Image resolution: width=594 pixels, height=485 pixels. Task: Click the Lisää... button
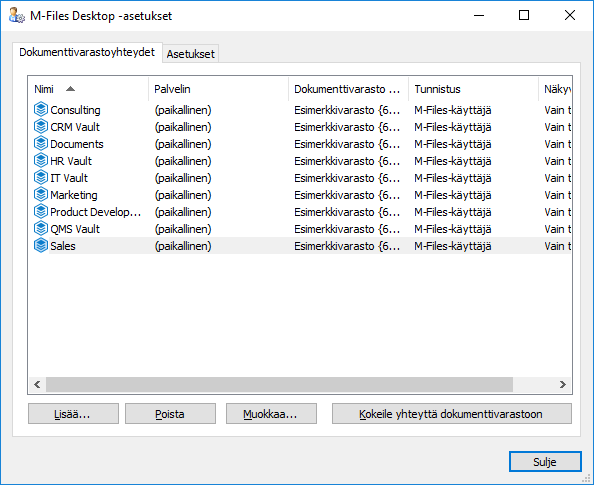click(73, 414)
